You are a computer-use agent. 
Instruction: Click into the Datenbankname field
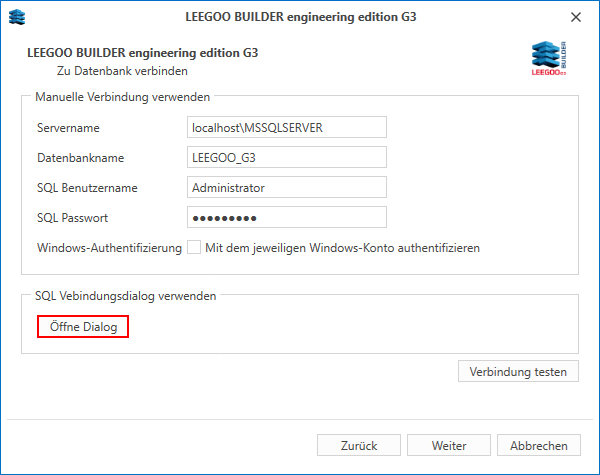coord(287,157)
